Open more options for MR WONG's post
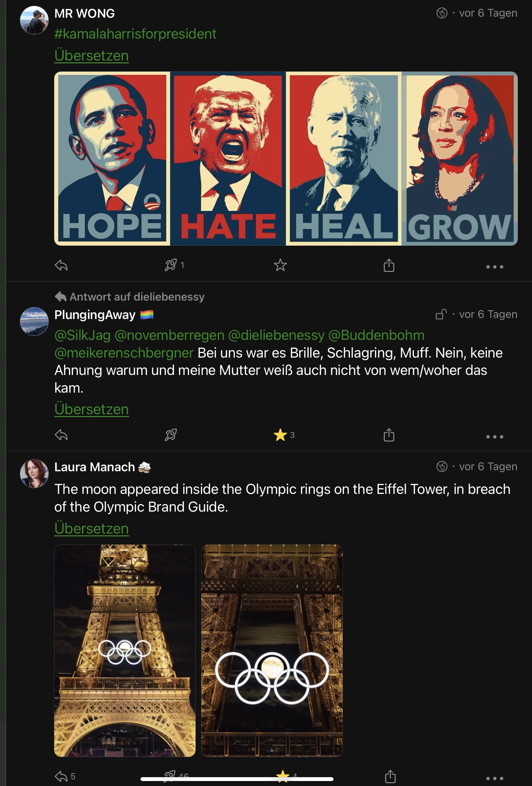 [495, 267]
